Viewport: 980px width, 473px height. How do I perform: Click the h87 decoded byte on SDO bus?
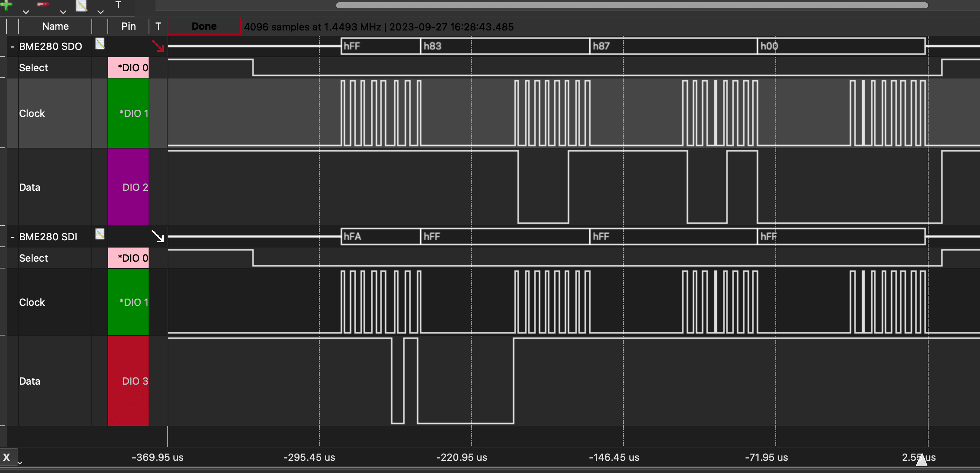coord(673,46)
